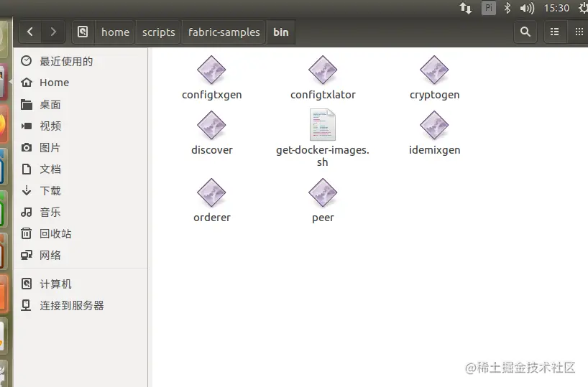The width and height of the screenshot is (588, 387).
Task: Open 桌面 in the sidebar
Action: pyautogui.click(x=81, y=104)
